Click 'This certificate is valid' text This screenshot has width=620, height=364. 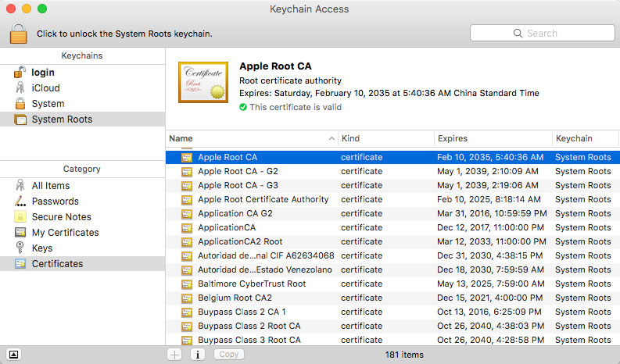coord(296,107)
